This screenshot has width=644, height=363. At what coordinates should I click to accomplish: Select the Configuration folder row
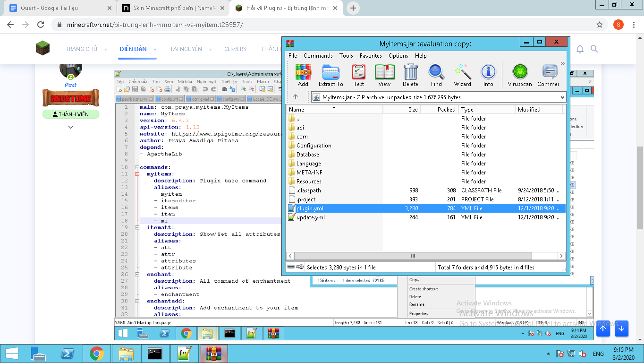[425, 146]
